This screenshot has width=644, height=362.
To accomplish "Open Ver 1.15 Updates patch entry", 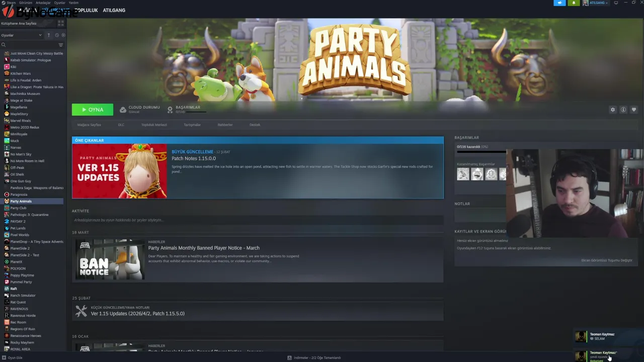I will point(138,313).
